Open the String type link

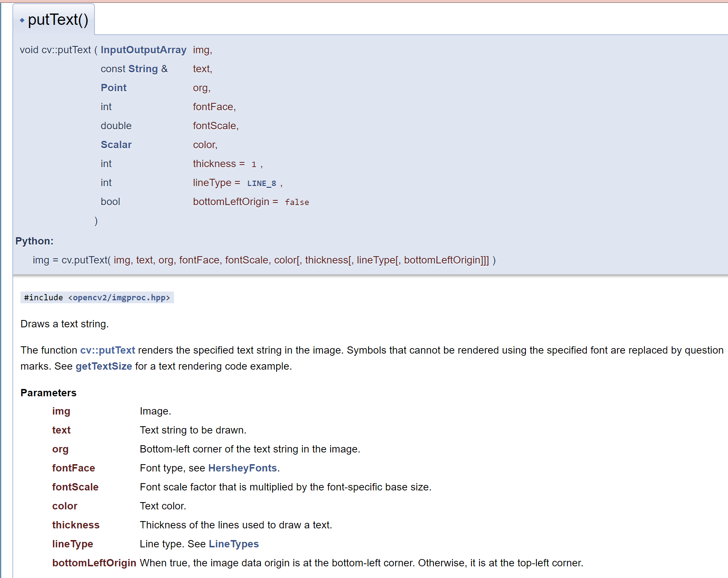(x=143, y=69)
